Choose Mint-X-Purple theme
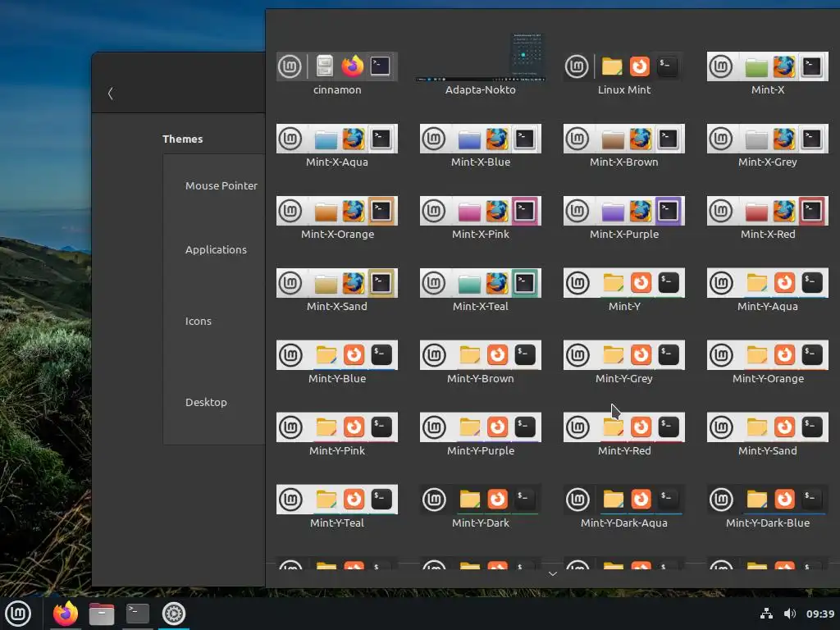 click(x=624, y=211)
